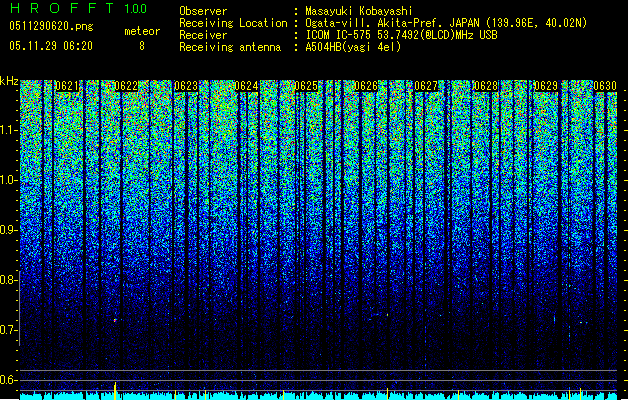629x400 pixels.
Task: Click the 0621 time marker label
Action: [x=67, y=86]
